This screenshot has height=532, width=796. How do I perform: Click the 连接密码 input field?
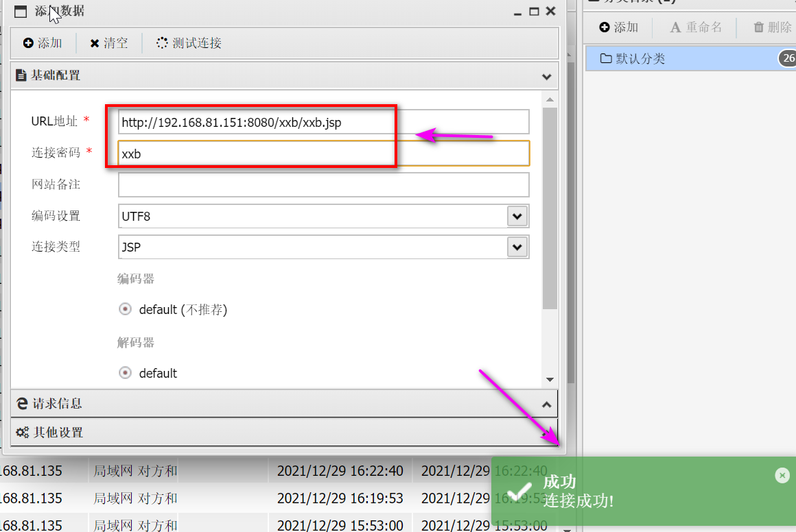(x=323, y=154)
